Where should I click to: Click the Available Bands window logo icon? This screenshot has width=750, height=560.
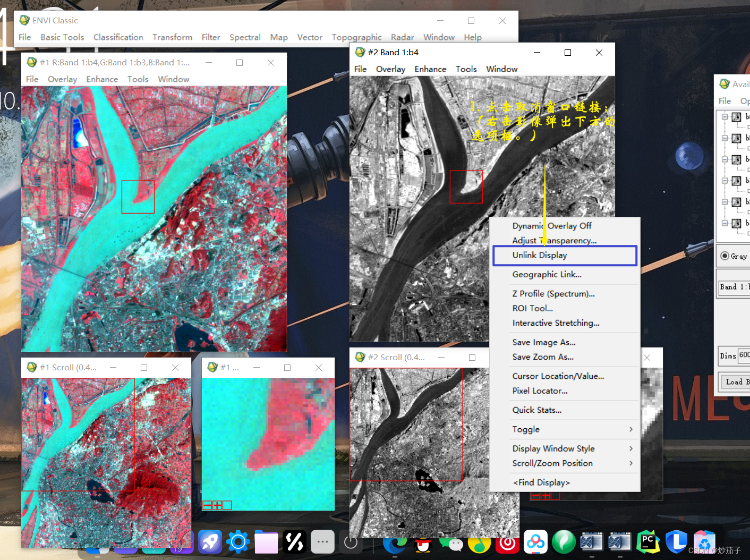pos(725,84)
